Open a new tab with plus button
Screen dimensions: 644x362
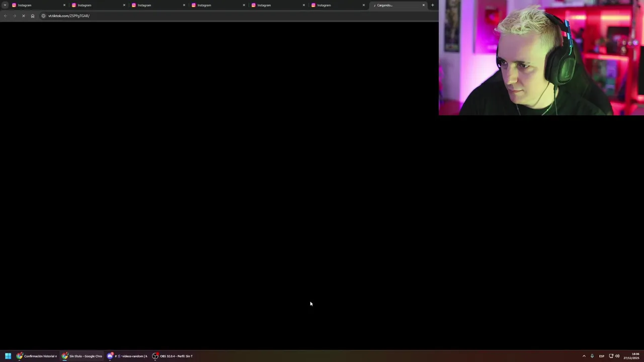coord(433,5)
